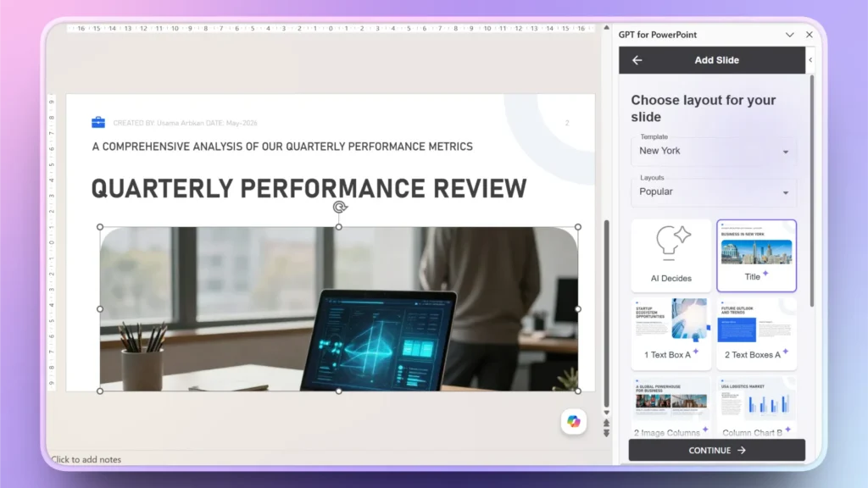Click the slide scrollbar down arrow
Image resolution: width=868 pixels, height=488 pixels.
click(x=607, y=413)
